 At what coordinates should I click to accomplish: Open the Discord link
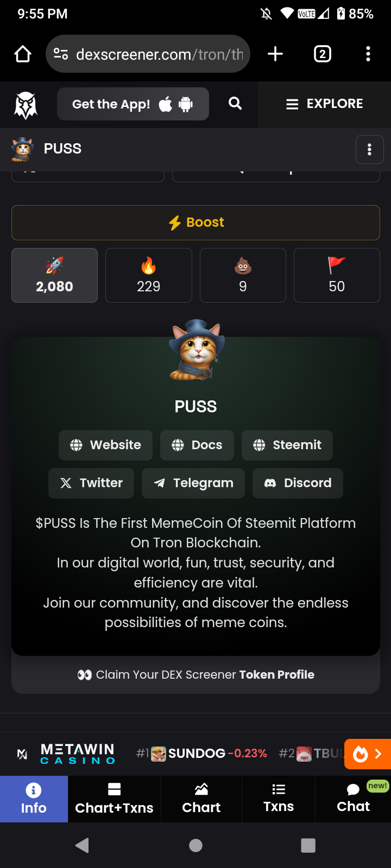click(298, 483)
